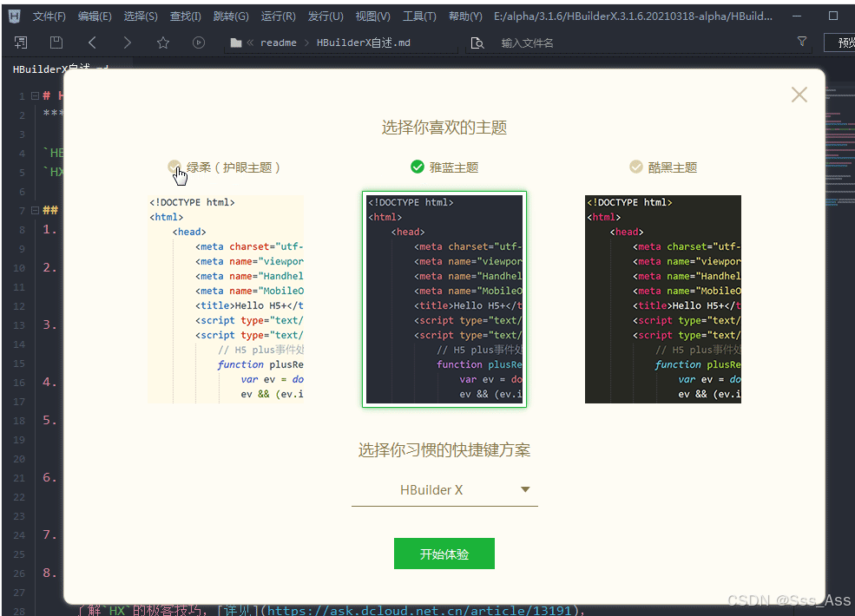Click the file search magnifier icon

477,43
